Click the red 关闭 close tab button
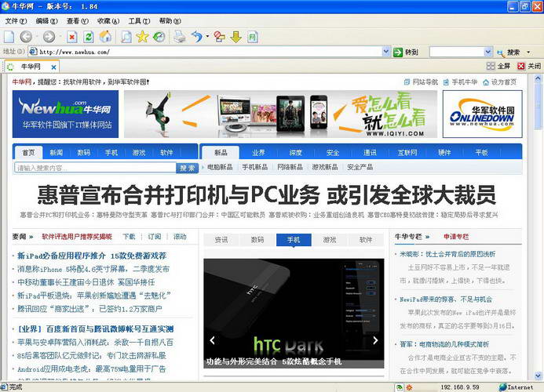This screenshot has height=392, width=544. (x=529, y=66)
